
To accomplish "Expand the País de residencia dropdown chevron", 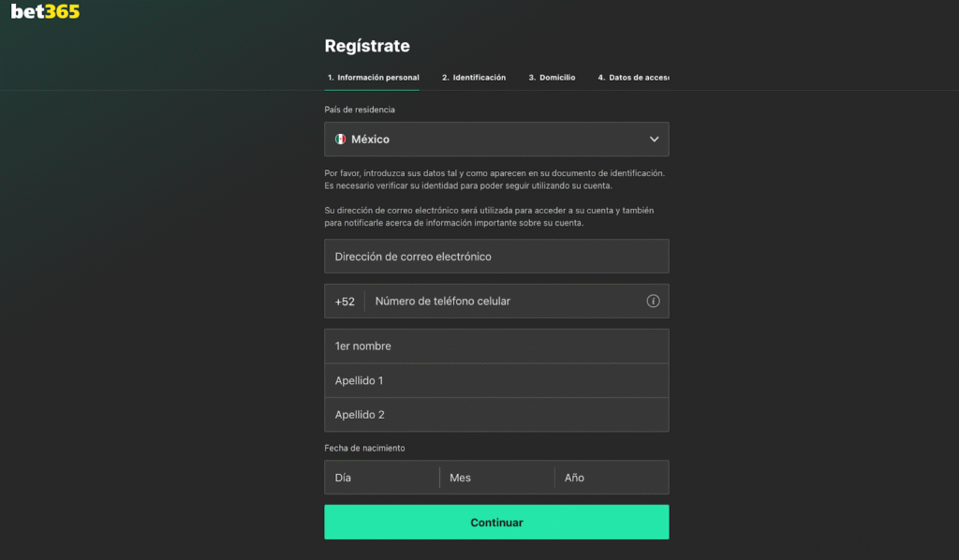I will pyautogui.click(x=654, y=139).
